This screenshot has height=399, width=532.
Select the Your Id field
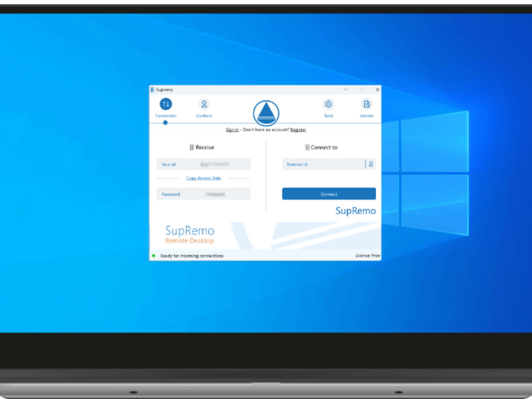click(203, 164)
